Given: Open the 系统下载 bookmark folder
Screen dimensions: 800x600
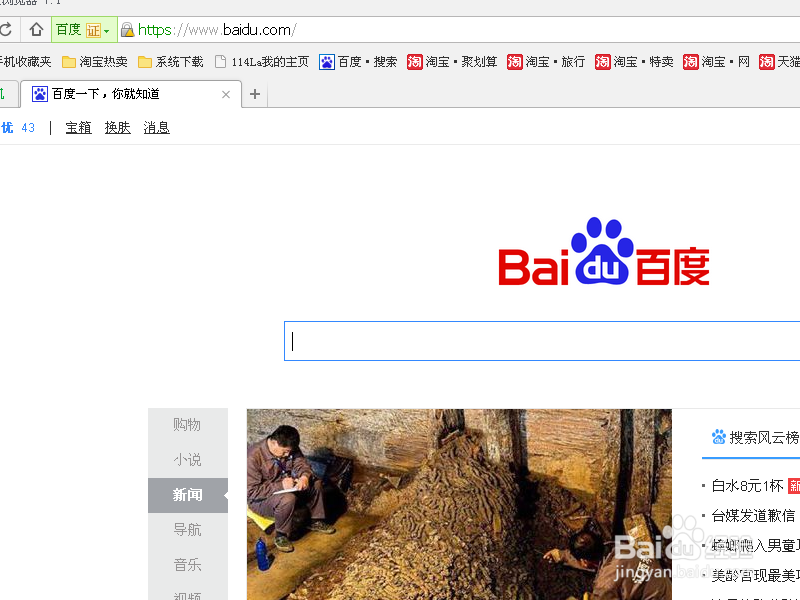Looking at the screenshot, I should click(170, 62).
